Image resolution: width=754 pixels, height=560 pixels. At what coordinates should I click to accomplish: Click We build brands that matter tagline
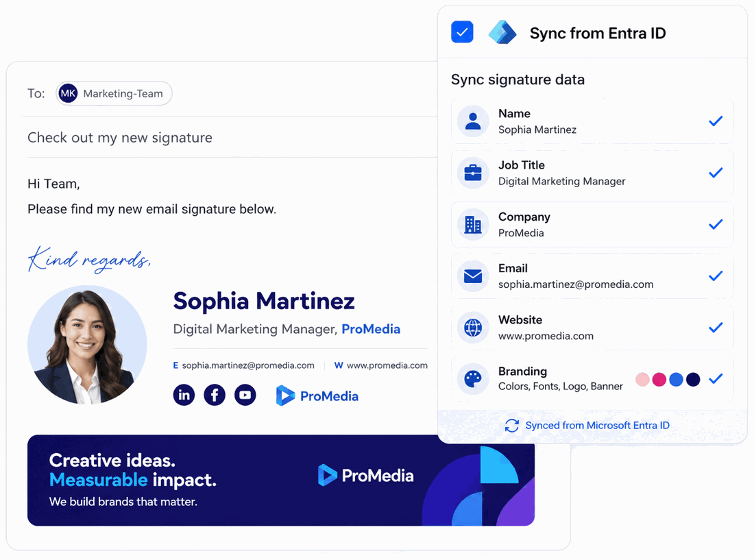pos(123,502)
